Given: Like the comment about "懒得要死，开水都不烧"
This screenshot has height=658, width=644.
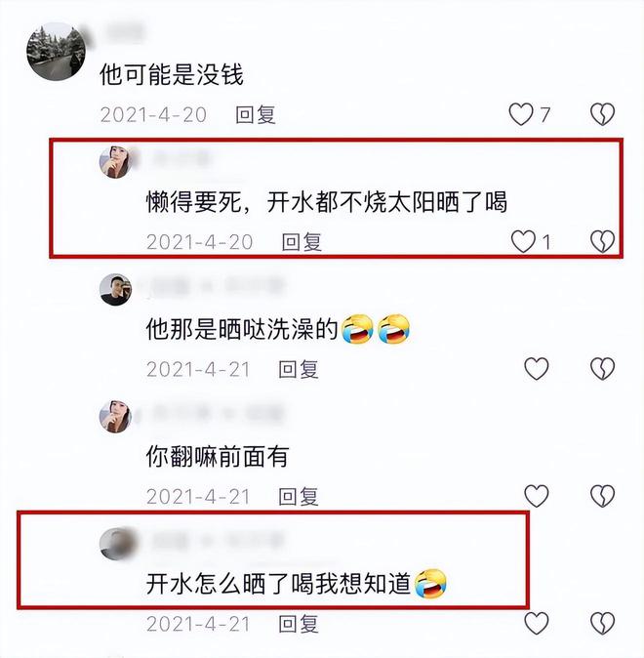Looking at the screenshot, I should [x=523, y=241].
